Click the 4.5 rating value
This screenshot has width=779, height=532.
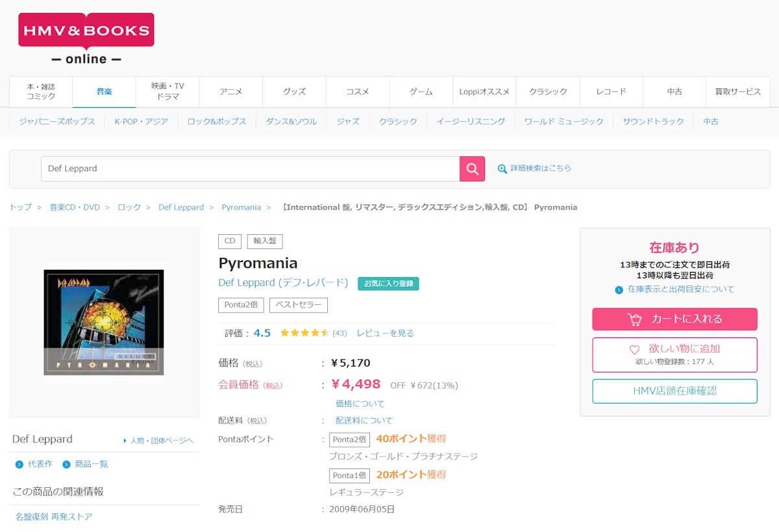point(262,333)
